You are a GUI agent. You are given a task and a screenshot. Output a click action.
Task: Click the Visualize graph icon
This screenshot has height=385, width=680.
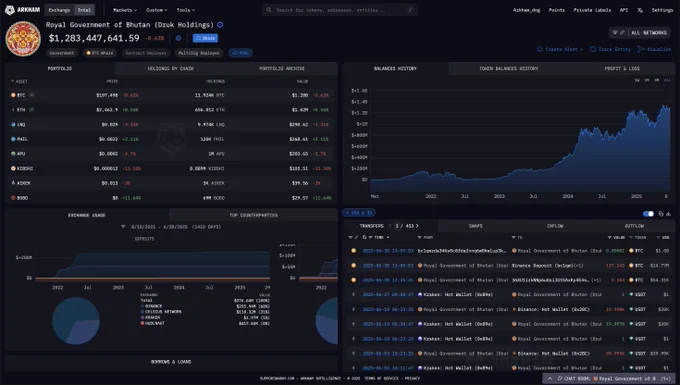[x=641, y=49]
